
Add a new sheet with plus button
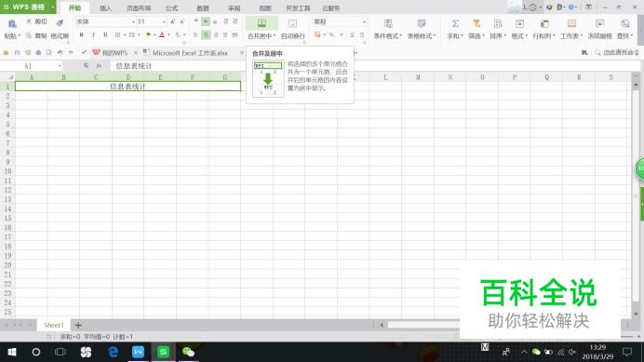[78, 325]
